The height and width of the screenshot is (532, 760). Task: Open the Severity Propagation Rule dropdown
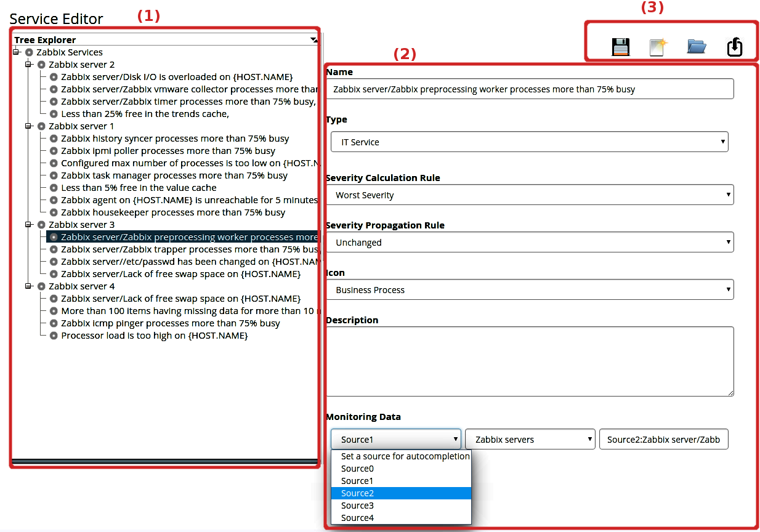[x=529, y=243]
